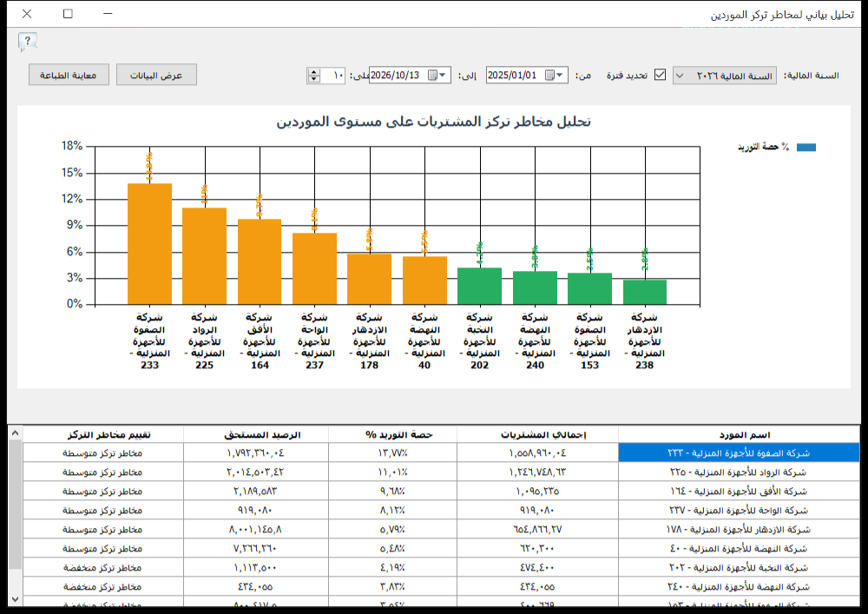Open the calendar icon in the to-date field
868x614 pixels.
432,76
